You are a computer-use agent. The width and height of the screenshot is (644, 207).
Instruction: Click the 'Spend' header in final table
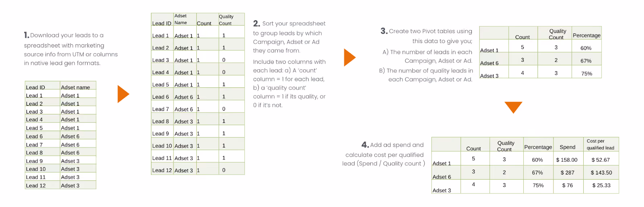pos(568,147)
